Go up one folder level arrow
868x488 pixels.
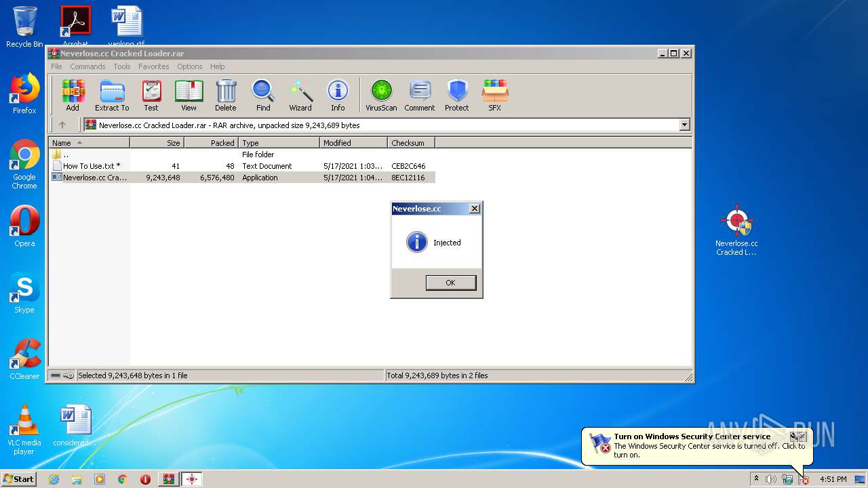tap(62, 125)
